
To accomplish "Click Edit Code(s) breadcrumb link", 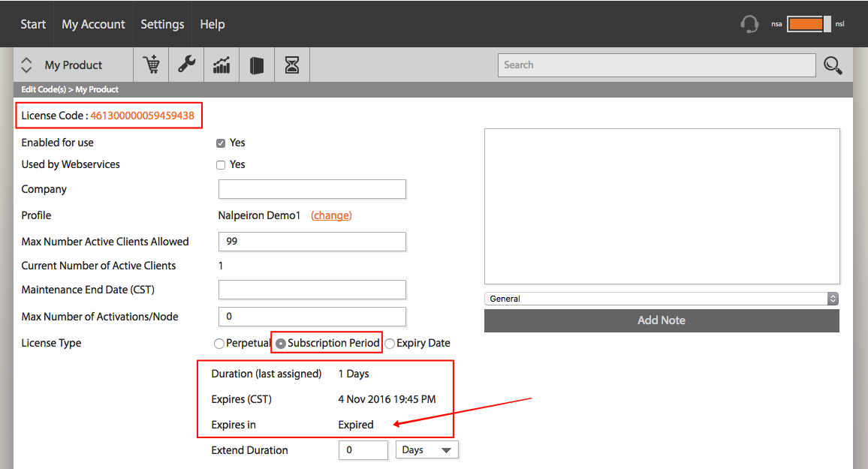I will [x=44, y=89].
